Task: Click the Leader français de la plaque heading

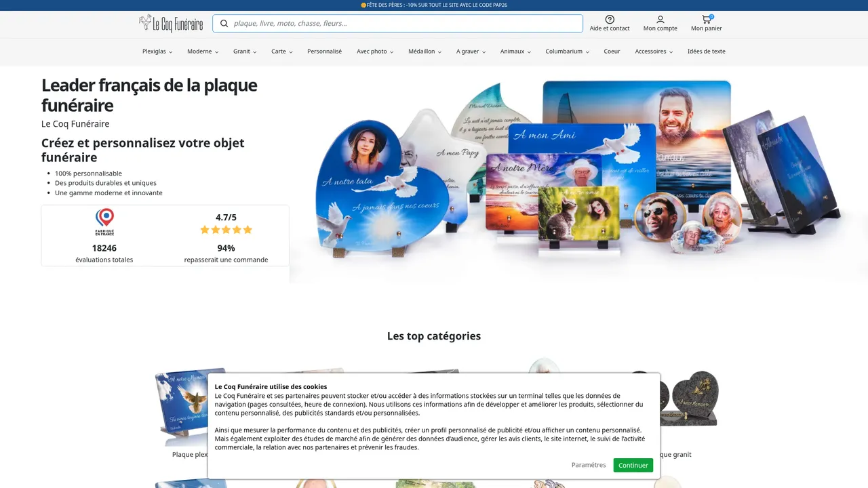Action: pos(149,95)
